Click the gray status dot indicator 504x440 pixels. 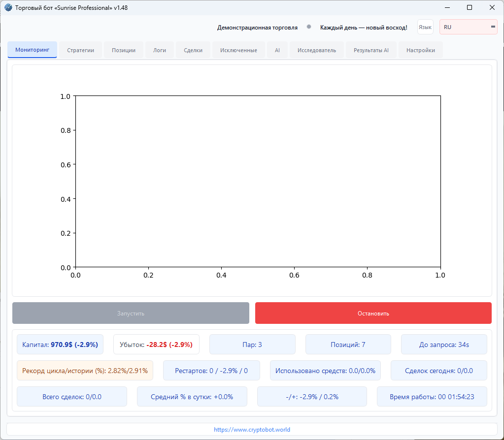tap(309, 28)
